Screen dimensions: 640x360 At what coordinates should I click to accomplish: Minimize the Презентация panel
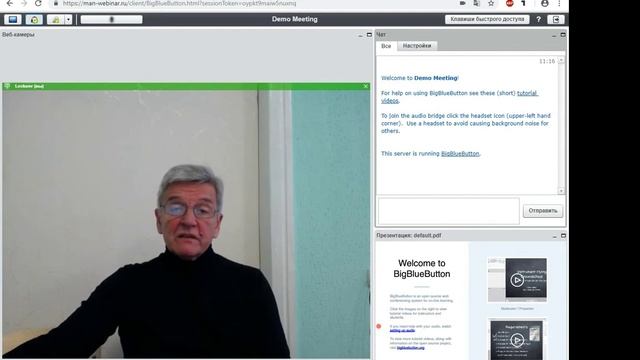point(554,236)
